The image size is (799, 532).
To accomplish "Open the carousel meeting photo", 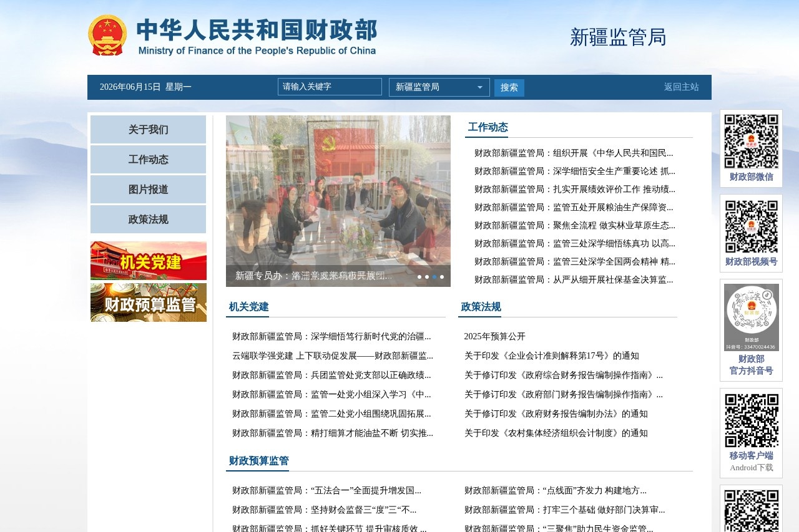I will pos(338,201).
